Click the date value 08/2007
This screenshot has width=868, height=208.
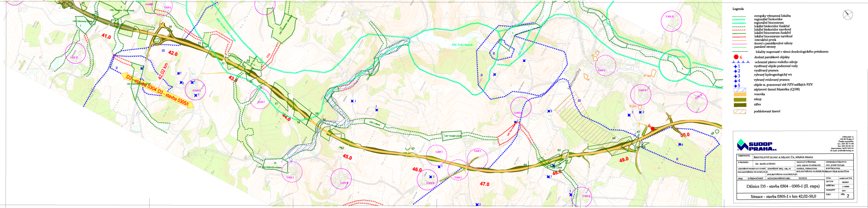click(845, 182)
